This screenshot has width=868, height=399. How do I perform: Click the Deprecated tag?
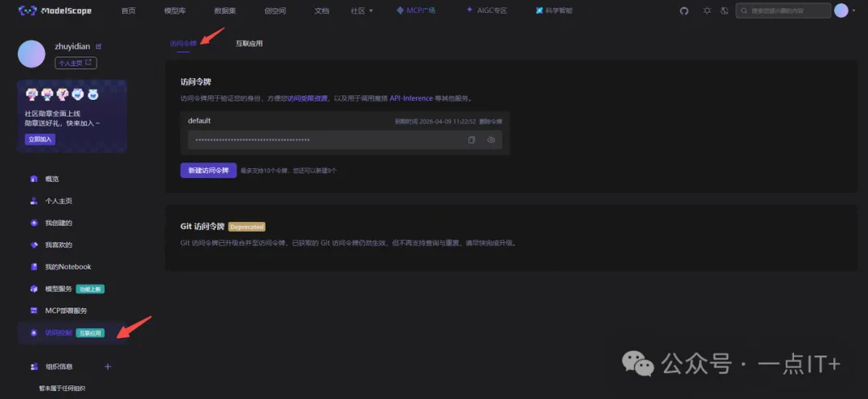point(247,227)
